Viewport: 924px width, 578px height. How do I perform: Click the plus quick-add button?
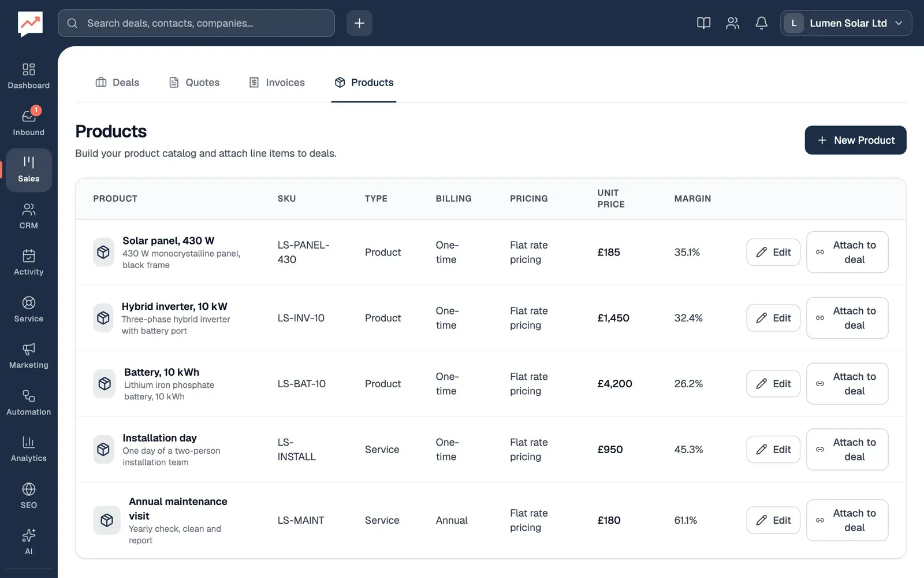point(359,23)
